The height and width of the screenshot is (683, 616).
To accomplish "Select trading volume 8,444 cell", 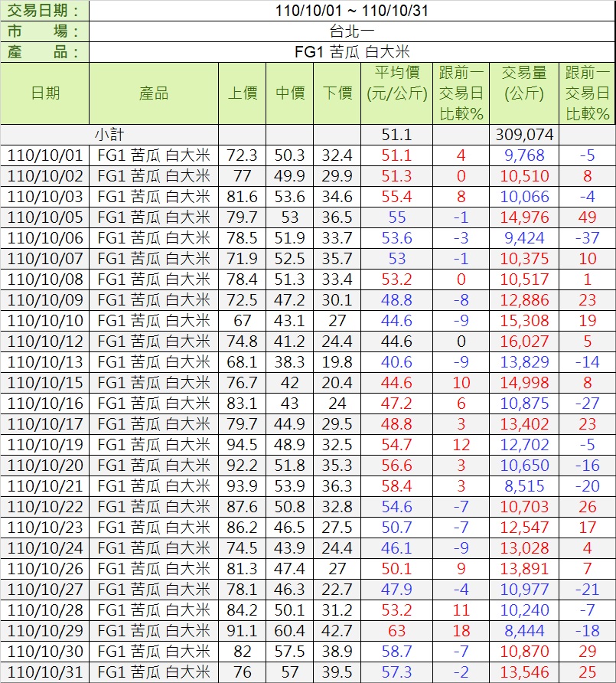I will [x=523, y=631].
